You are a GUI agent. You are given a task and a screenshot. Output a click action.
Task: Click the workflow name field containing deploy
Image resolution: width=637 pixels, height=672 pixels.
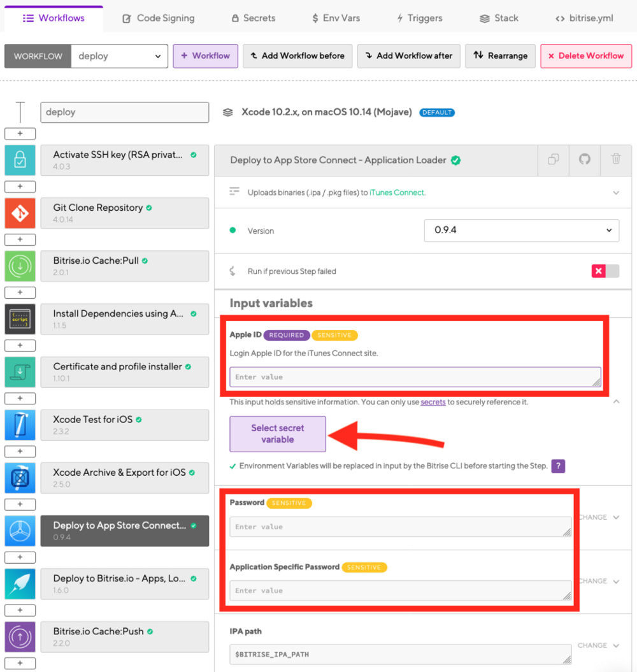pos(125,112)
